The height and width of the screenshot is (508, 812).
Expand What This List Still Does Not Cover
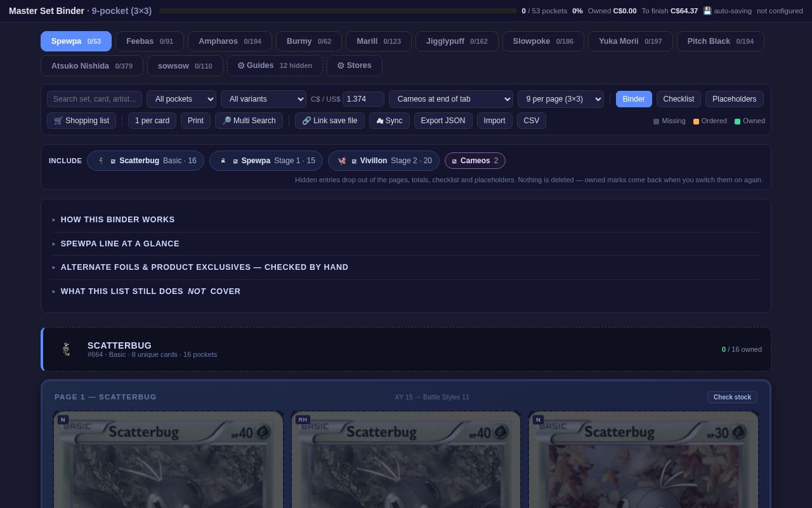406,291
